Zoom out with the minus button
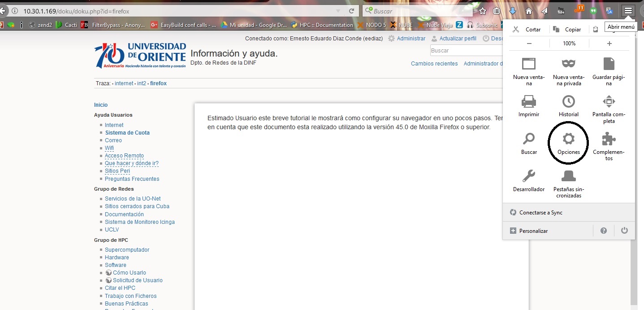 (529, 44)
